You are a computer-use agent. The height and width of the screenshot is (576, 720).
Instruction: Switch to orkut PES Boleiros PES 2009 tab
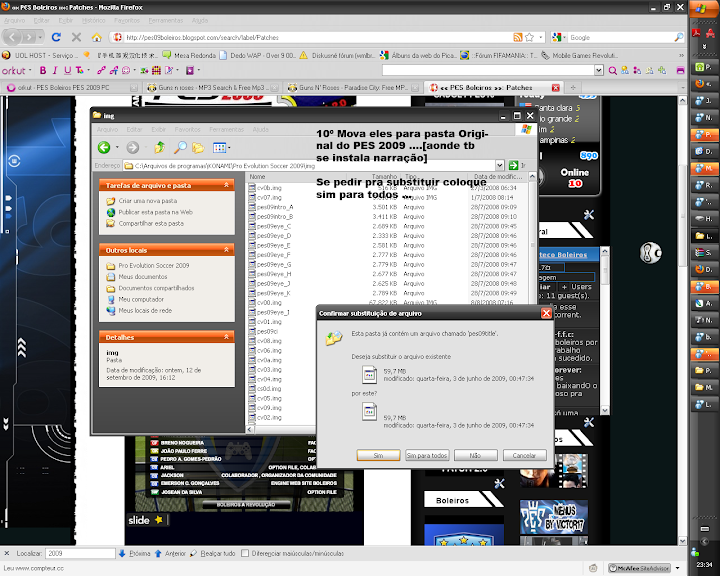70,87
